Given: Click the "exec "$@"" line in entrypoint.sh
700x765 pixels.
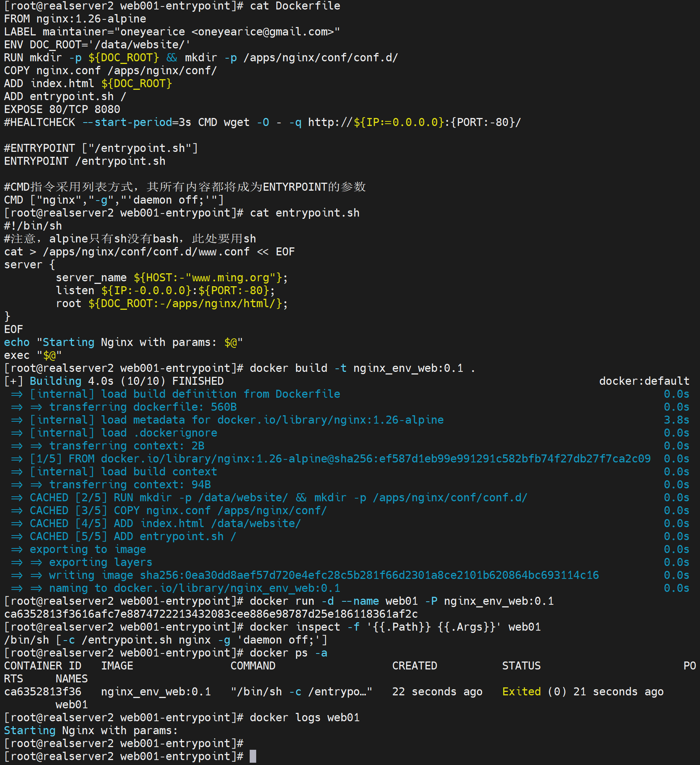Looking at the screenshot, I should click(33, 355).
